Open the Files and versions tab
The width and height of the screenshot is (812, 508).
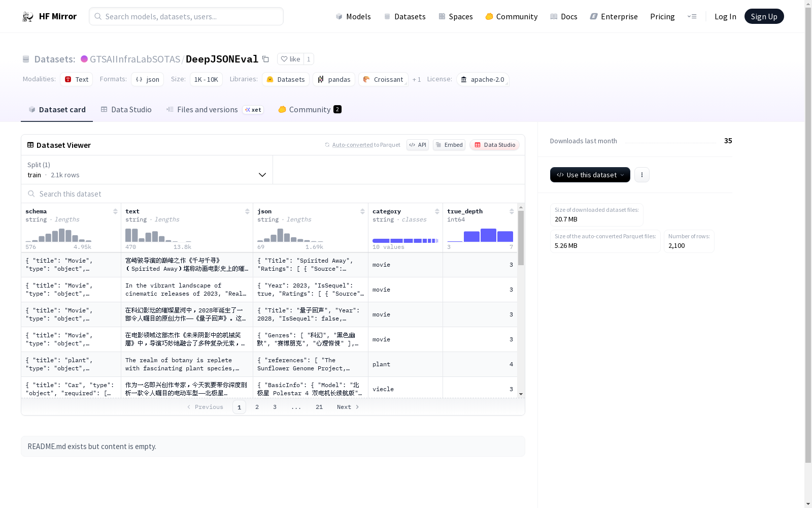pos(215,110)
